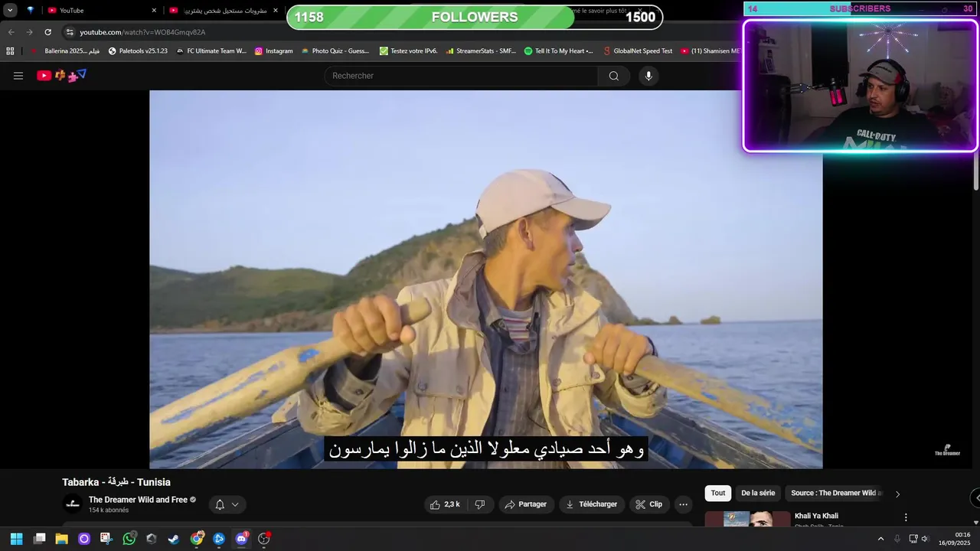Switch to the Arabic-titled YouTube tab
The image size is (980, 551).
click(224, 10)
